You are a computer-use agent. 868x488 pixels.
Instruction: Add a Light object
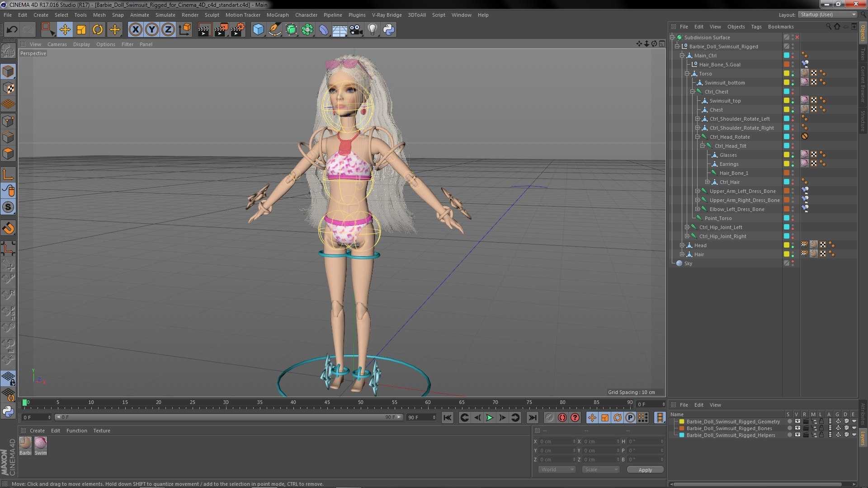click(372, 30)
